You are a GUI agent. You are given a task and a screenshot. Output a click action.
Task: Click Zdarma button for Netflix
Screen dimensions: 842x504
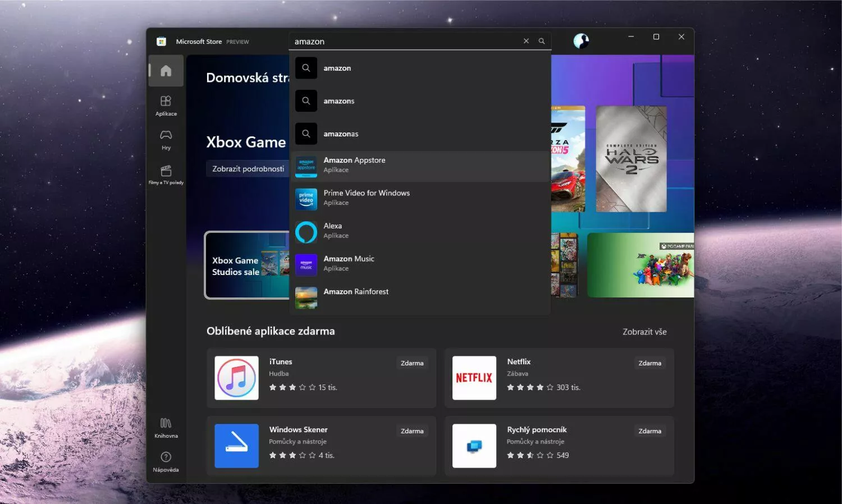click(x=649, y=363)
